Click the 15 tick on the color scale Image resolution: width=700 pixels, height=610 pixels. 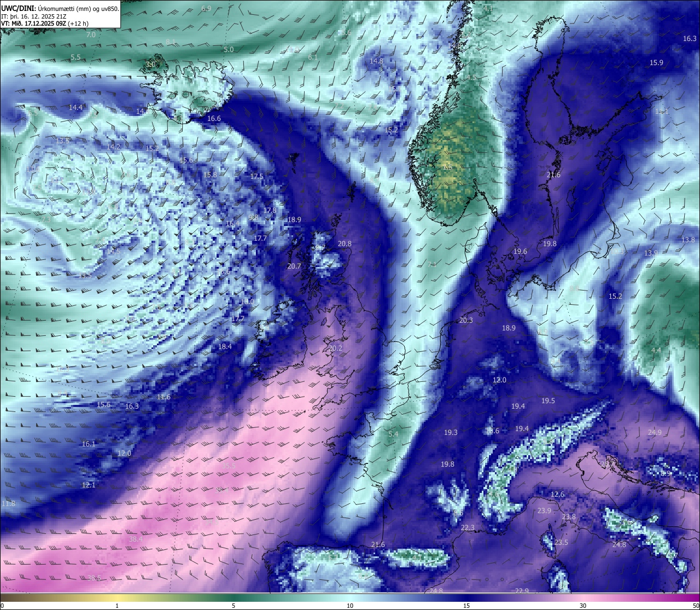(x=466, y=606)
